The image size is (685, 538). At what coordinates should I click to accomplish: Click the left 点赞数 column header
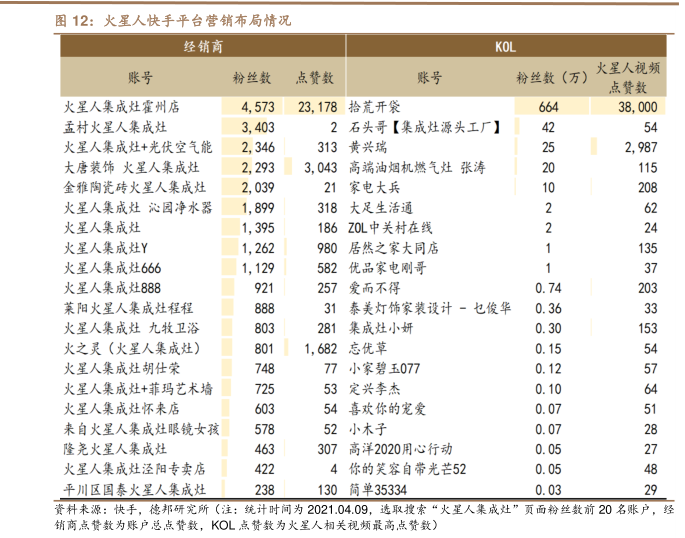pos(315,77)
